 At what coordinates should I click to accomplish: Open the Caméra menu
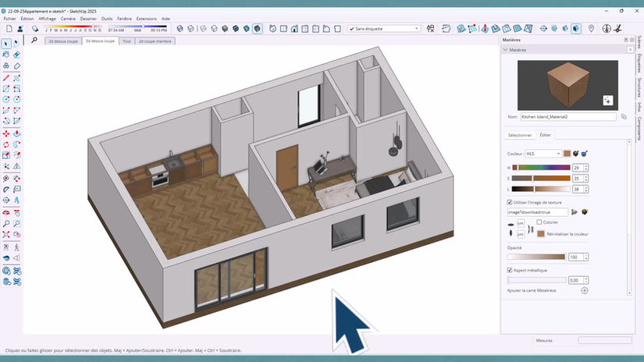click(x=68, y=19)
